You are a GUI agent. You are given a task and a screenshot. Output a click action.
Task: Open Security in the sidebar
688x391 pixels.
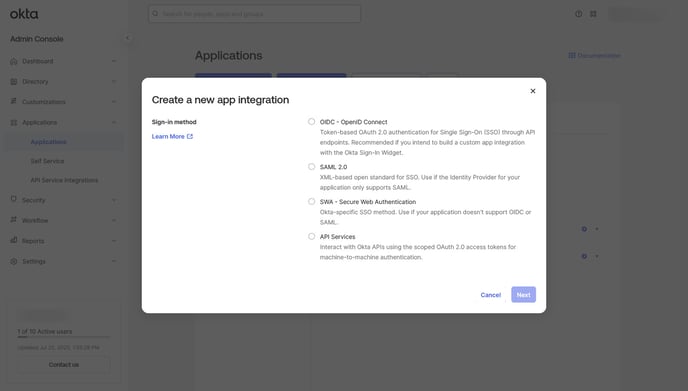point(33,200)
